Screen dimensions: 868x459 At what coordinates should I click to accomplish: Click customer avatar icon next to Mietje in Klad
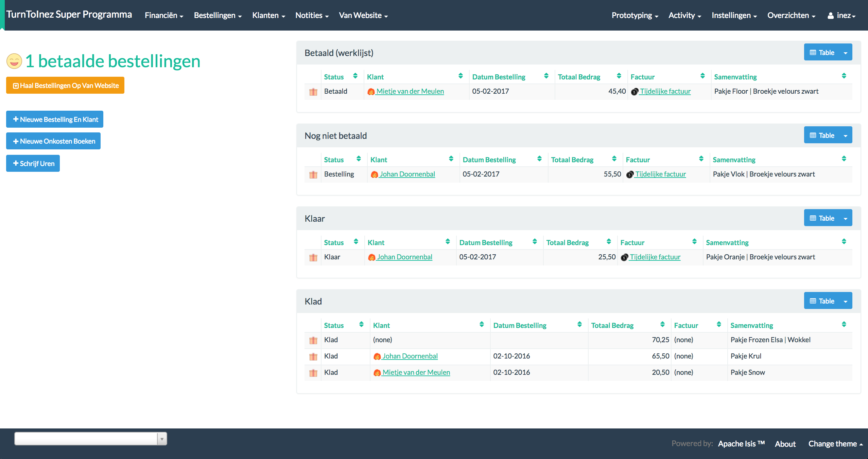[x=377, y=373]
